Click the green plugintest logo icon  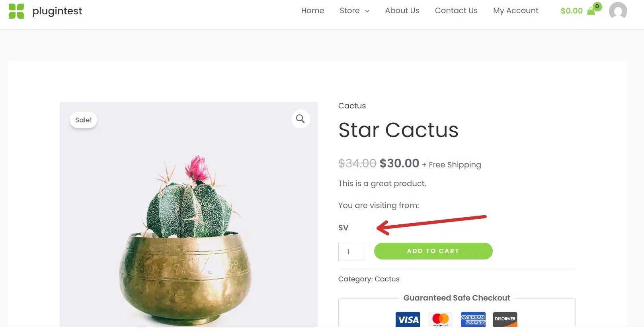pos(16,11)
